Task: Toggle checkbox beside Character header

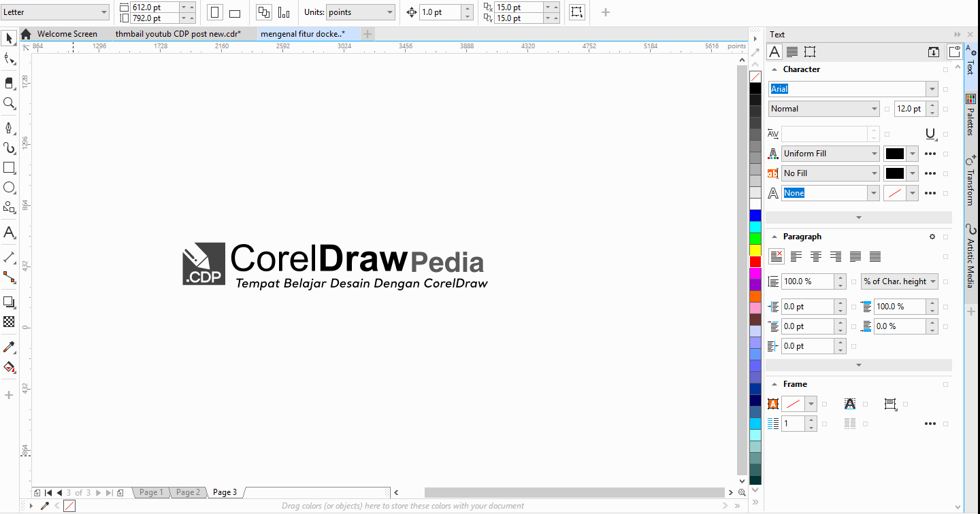Action: click(946, 69)
